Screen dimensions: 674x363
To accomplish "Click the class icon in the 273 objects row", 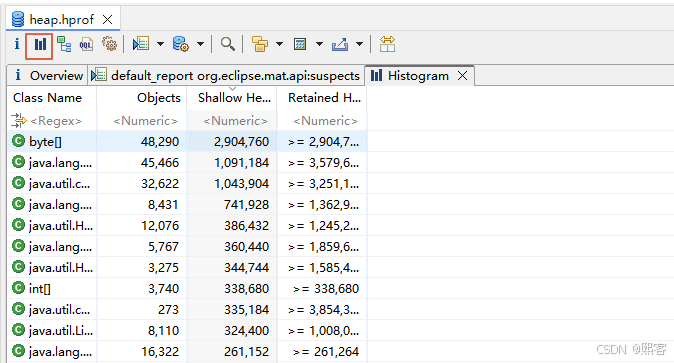I will pos(18,309).
